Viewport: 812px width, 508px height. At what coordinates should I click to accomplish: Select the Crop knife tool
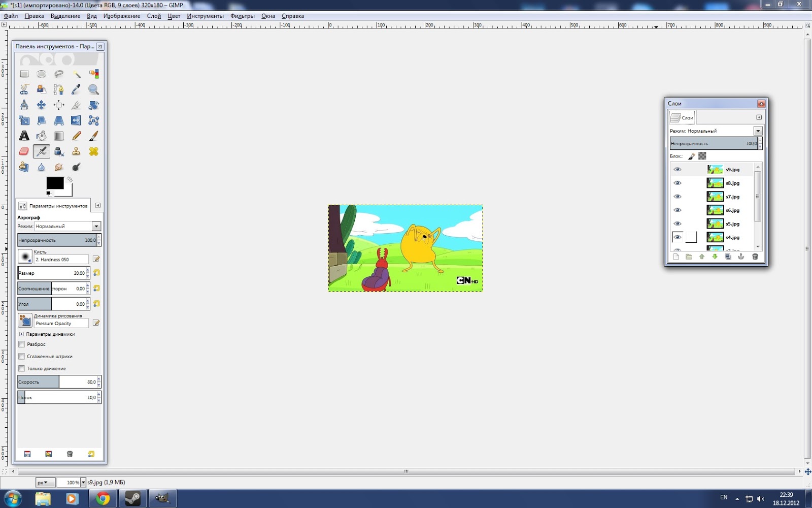click(76, 105)
